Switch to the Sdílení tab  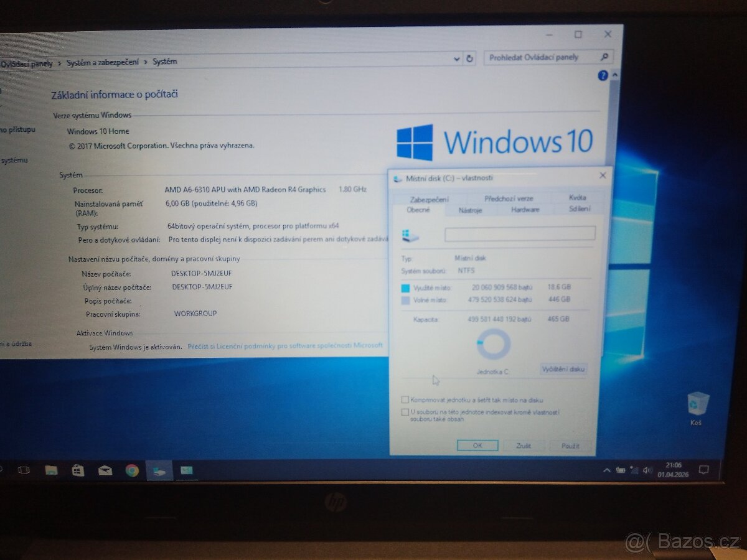tap(580, 209)
